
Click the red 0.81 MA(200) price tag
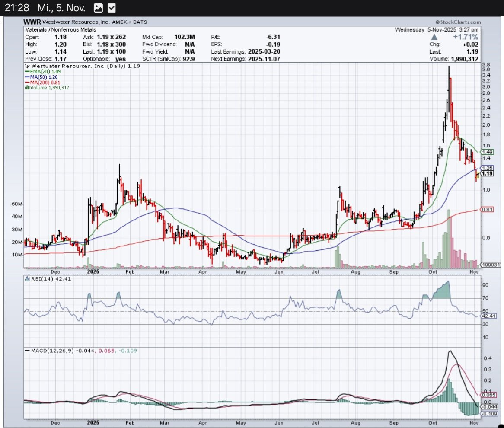[488, 210]
